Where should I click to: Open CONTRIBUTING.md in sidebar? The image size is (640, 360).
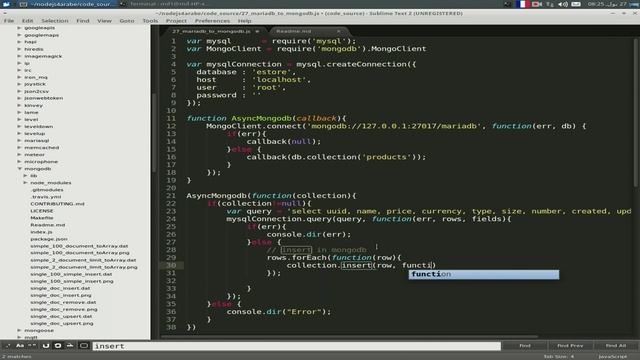point(57,204)
